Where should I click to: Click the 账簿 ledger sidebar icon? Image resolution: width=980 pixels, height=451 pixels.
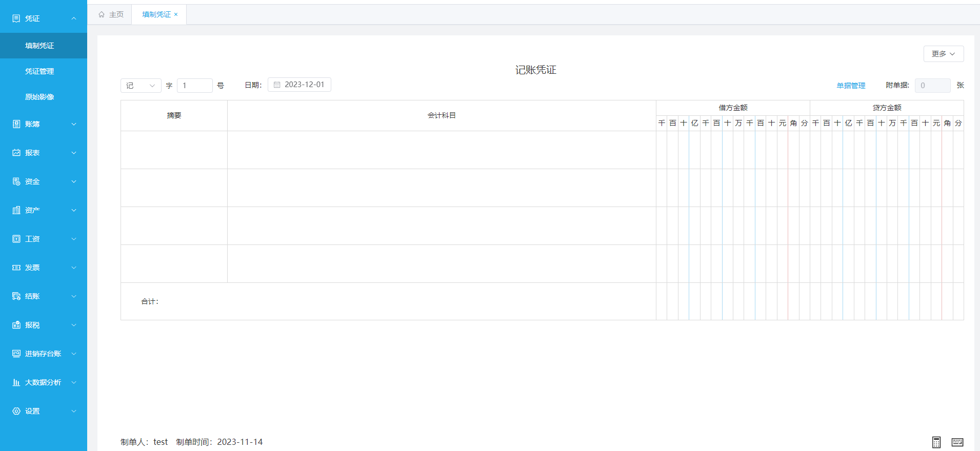click(x=16, y=124)
